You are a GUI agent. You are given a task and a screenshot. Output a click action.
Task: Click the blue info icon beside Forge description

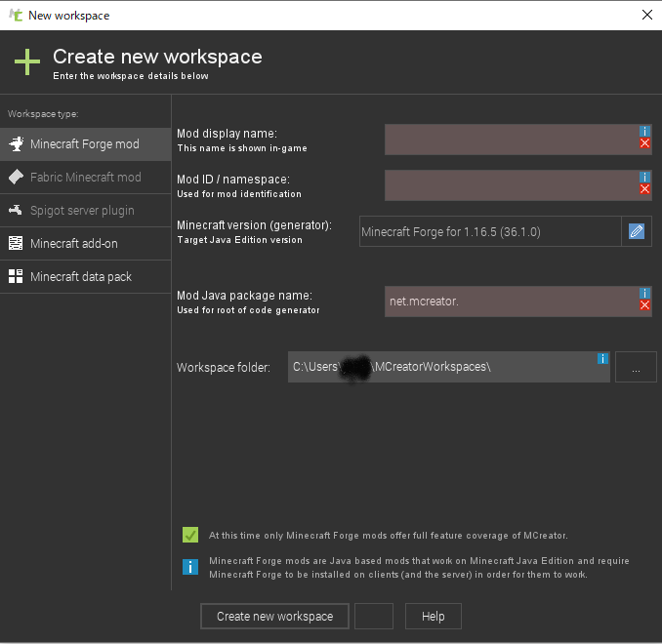pos(190,567)
